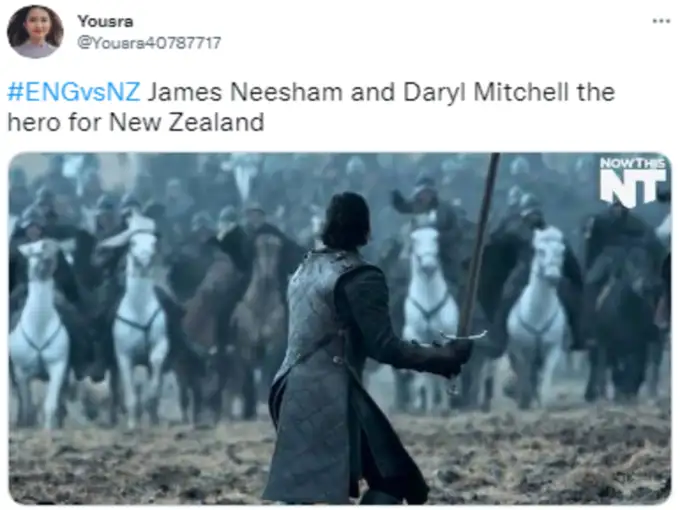Viewport: 680px width, 510px height.
Task: Click the @Yousra40787717 handle
Action: coord(149,42)
